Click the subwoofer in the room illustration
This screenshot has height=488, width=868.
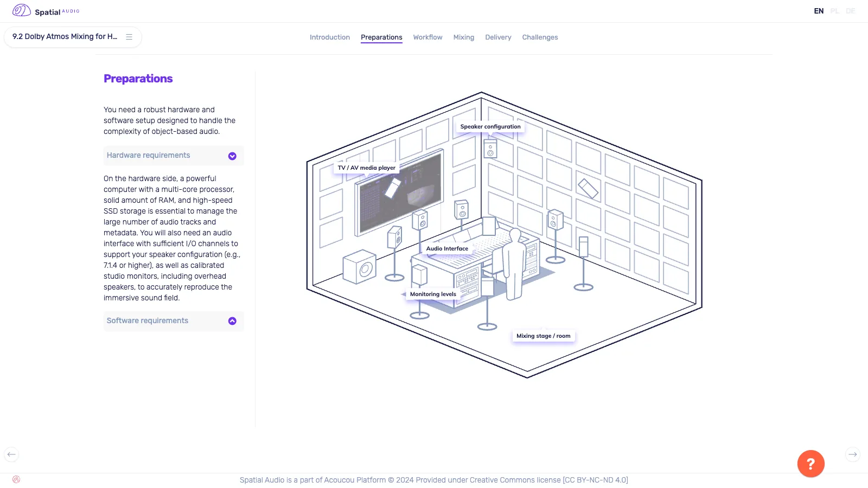coord(360,267)
